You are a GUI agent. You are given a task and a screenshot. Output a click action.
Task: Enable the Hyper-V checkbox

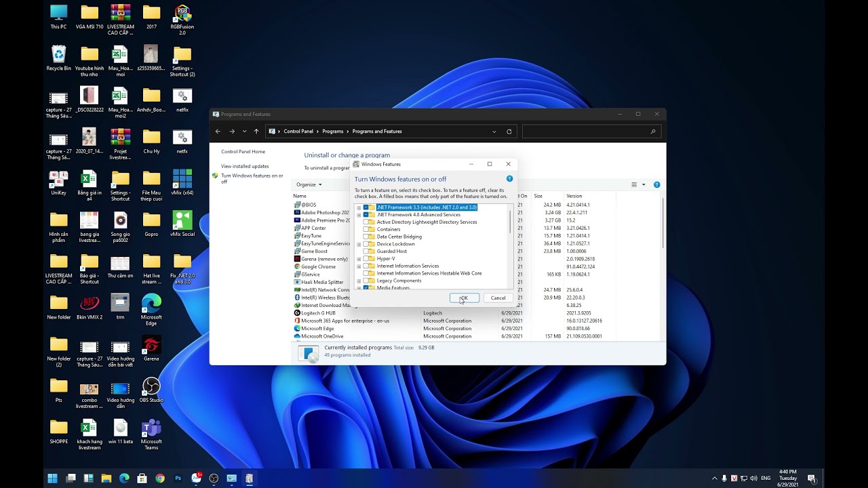(366, 259)
